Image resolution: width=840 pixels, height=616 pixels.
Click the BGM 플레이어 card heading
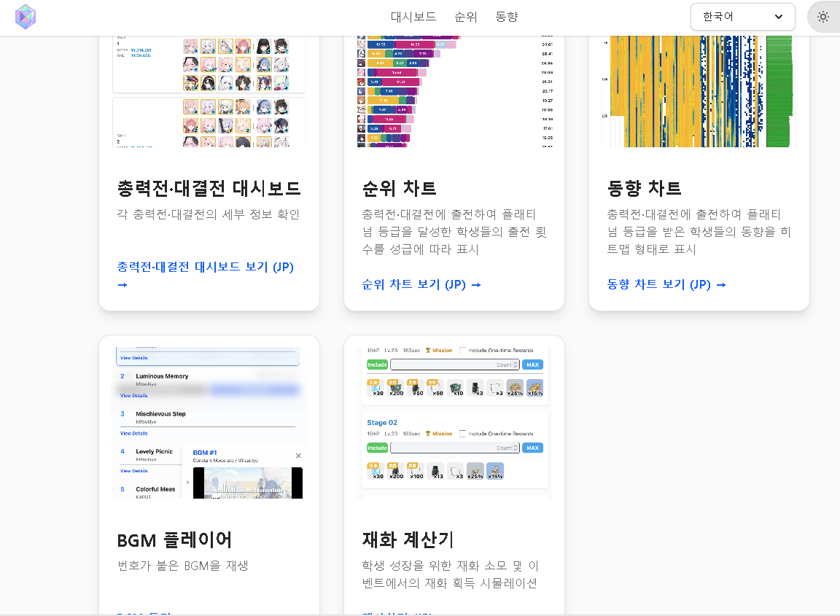174,540
